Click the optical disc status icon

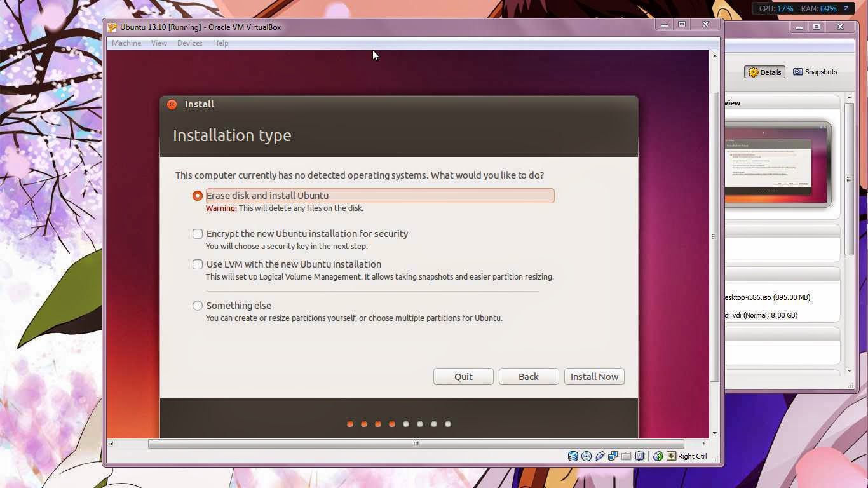coord(586,456)
